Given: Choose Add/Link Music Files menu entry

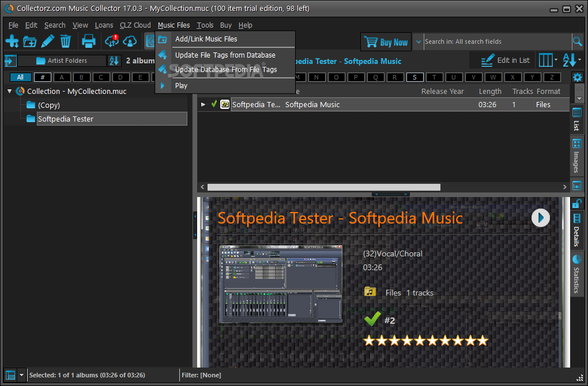Looking at the screenshot, I should (x=225, y=39).
